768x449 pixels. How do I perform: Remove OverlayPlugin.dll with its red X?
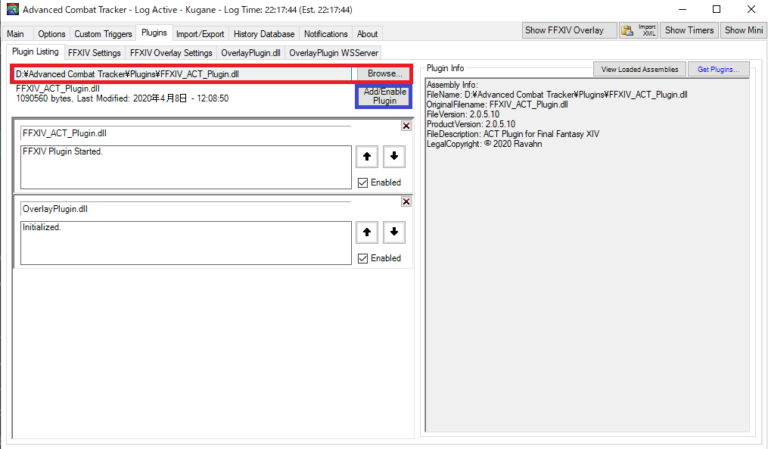(406, 201)
